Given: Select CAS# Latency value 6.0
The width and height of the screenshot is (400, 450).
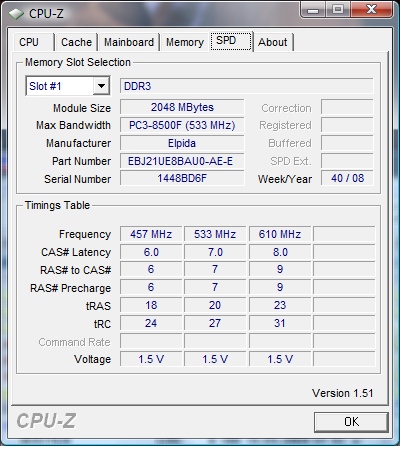Looking at the screenshot, I should tap(151, 252).
